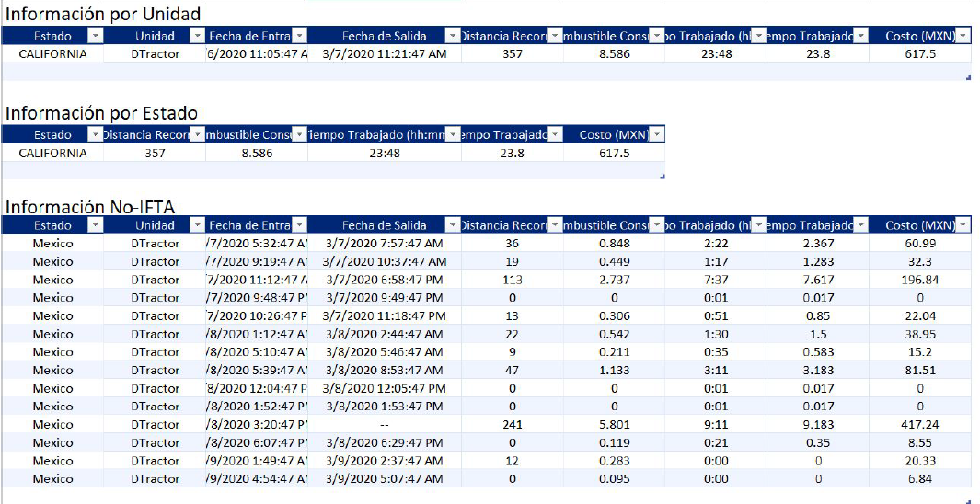
Task: Select cell '3/8/2020 2:44:47 AM'
Action: click(x=385, y=334)
